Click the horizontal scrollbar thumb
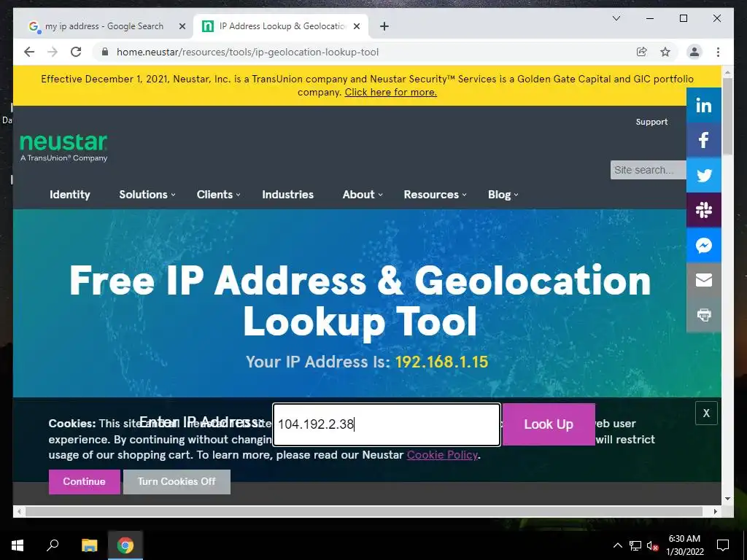 [364, 511]
